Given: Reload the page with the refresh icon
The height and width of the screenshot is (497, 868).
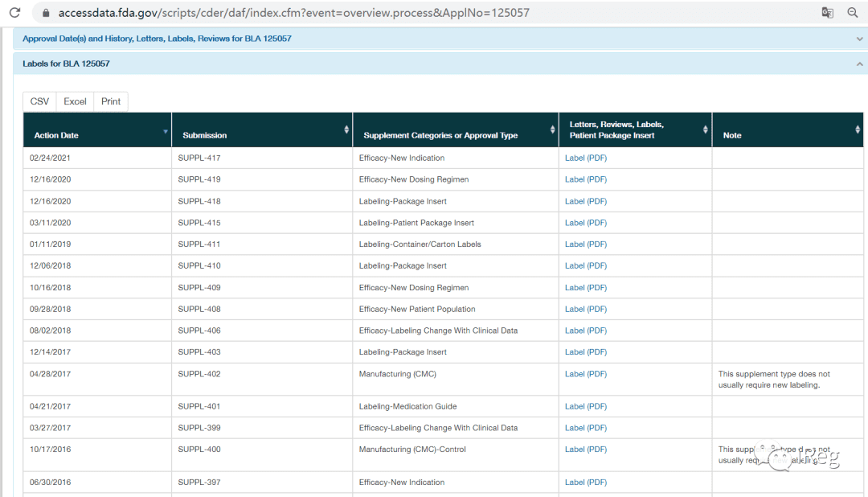Looking at the screenshot, I should coord(15,12).
